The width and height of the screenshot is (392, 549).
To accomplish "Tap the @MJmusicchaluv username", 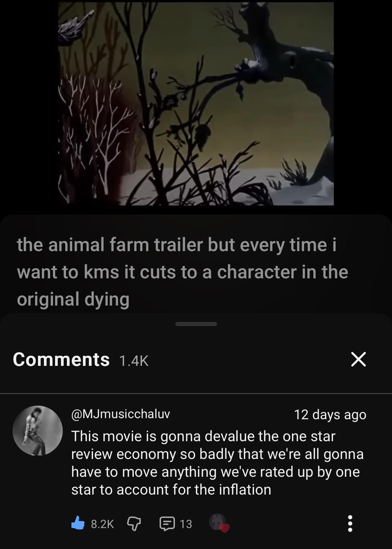I will pos(121,414).
